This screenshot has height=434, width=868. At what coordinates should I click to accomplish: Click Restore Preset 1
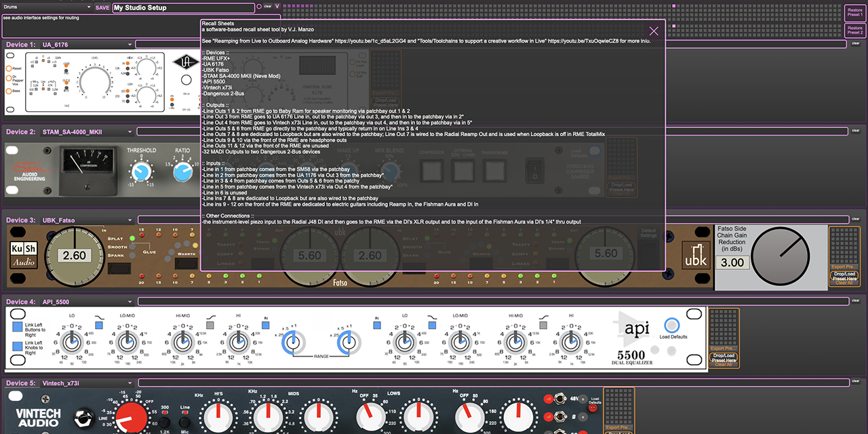coord(854,12)
